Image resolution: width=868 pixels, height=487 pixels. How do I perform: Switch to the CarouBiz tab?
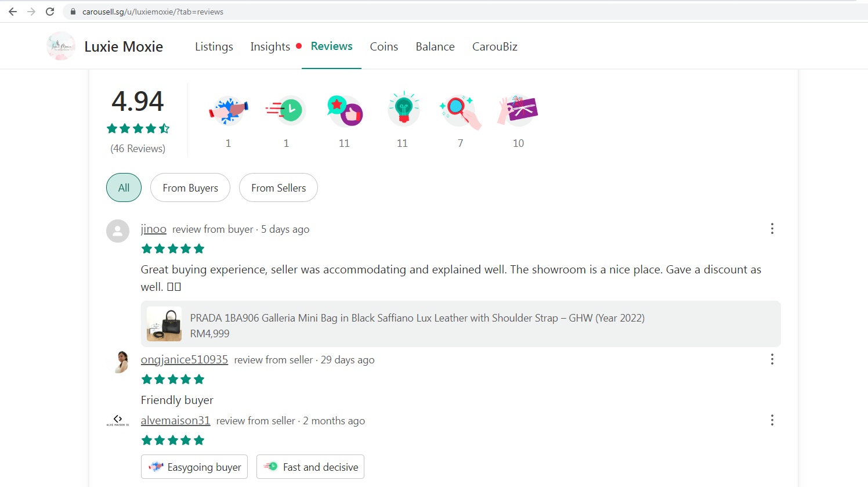point(495,46)
